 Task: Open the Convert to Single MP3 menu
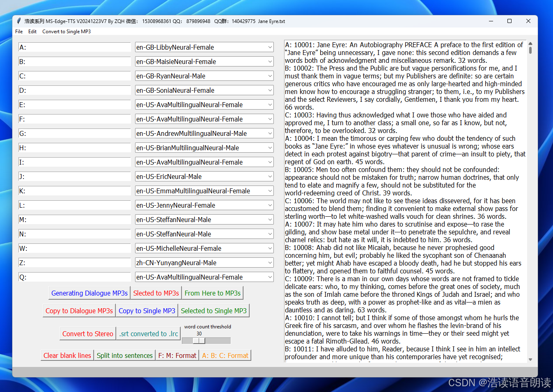coord(67,32)
